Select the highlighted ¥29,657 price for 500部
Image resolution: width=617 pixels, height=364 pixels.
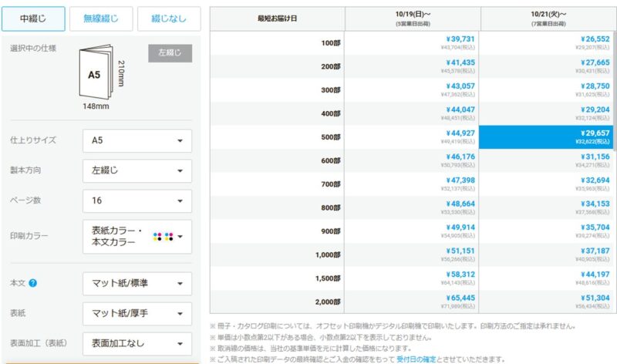[x=548, y=137]
